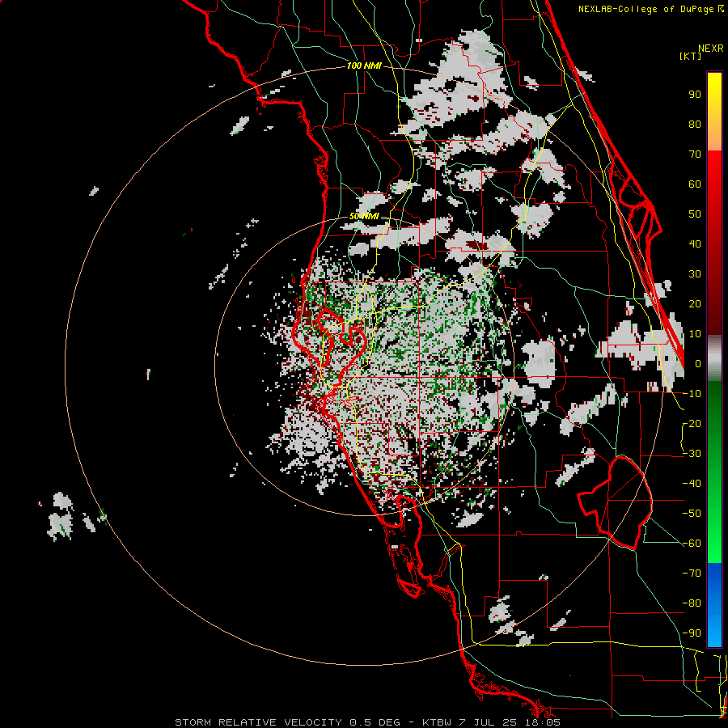Click the 60 value on the velocity scale
The width and height of the screenshot is (728, 728).
695,184
